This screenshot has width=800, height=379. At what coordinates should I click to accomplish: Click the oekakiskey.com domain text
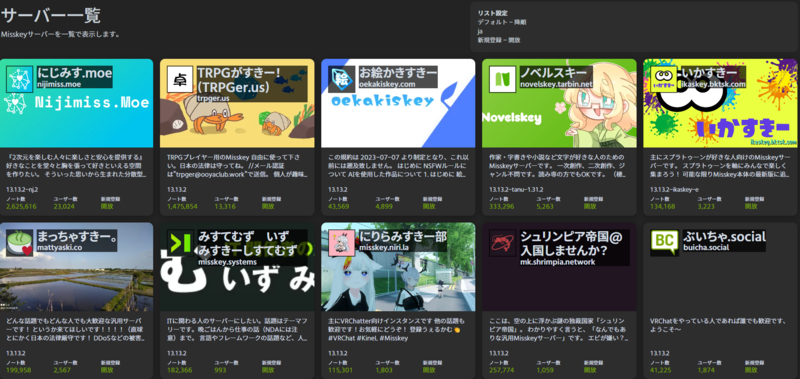pyautogui.click(x=387, y=84)
